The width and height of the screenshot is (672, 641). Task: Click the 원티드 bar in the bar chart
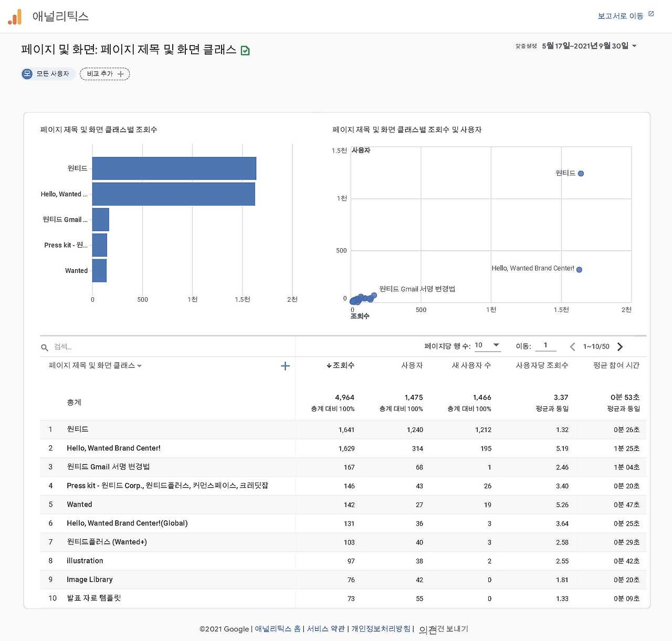coord(174,169)
